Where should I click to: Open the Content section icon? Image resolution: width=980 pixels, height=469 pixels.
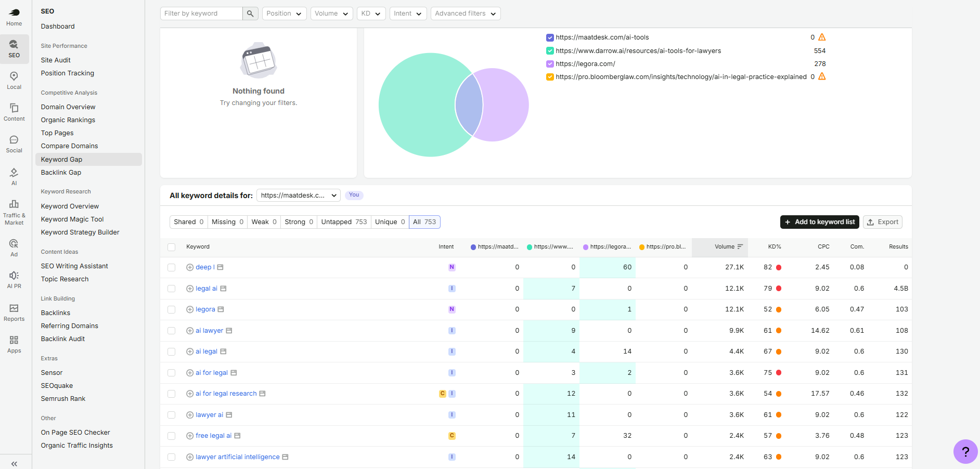[x=14, y=112]
